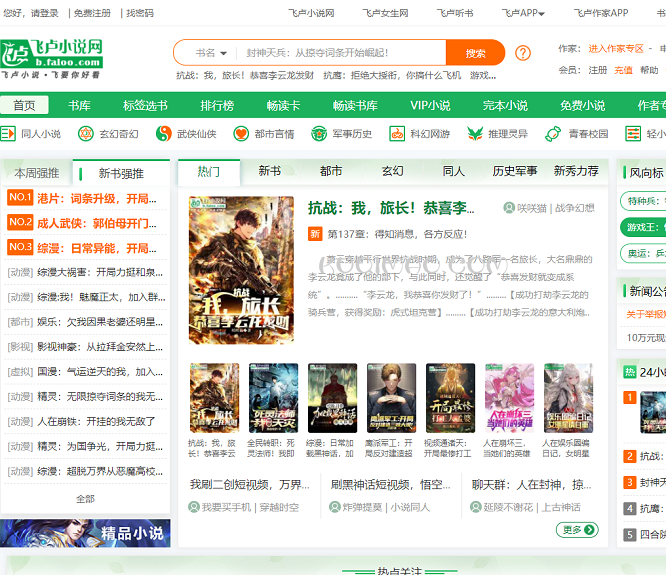Click the NO.1 rank badge
Screen dimensions: 666x575
[x=20, y=197]
